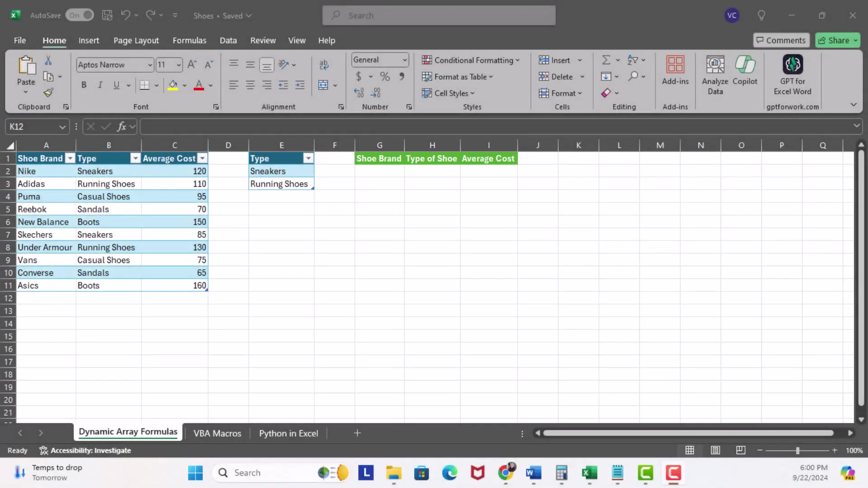The width and height of the screenshot is (868, 488).
Task: Click the AutoSum sigma icon
Action: [x=606, y=60]
